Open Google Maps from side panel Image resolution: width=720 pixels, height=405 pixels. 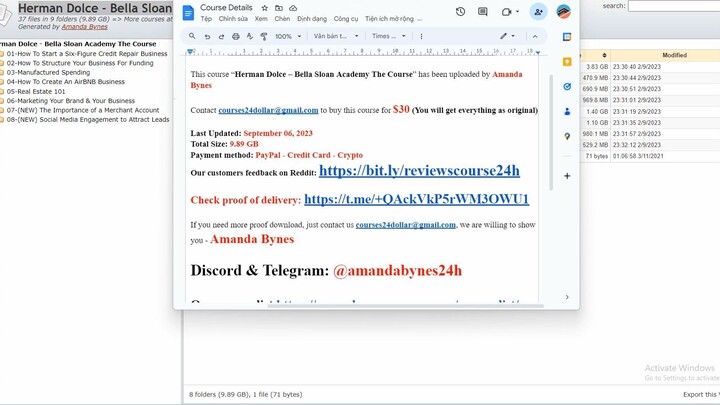coord(567,136)
